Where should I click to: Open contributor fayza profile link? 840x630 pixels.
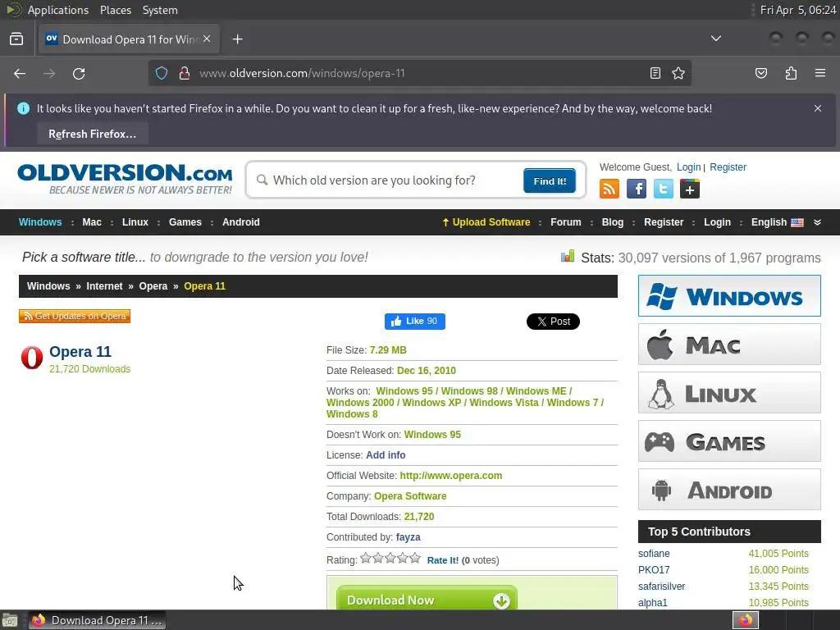pos(409,537)
